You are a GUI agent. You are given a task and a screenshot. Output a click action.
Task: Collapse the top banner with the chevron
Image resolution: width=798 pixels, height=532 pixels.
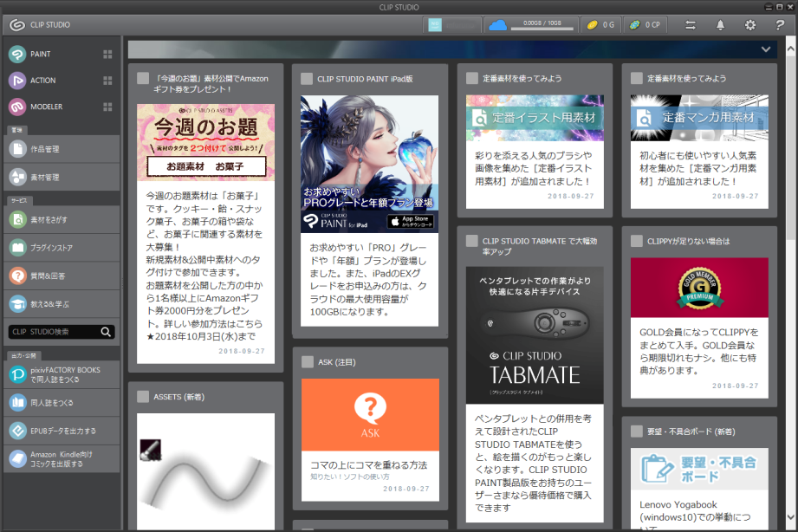(x=766, y=49)
